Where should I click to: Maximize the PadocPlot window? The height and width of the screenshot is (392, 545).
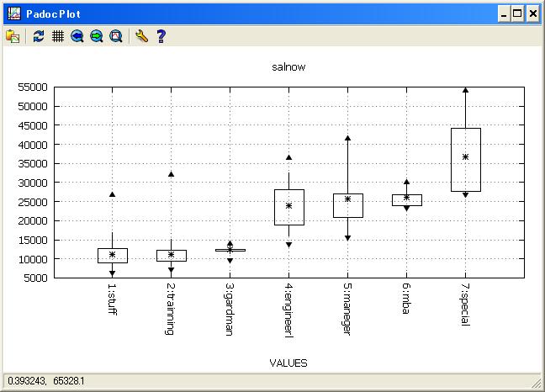pyautogui.click(x=516, y=13)
